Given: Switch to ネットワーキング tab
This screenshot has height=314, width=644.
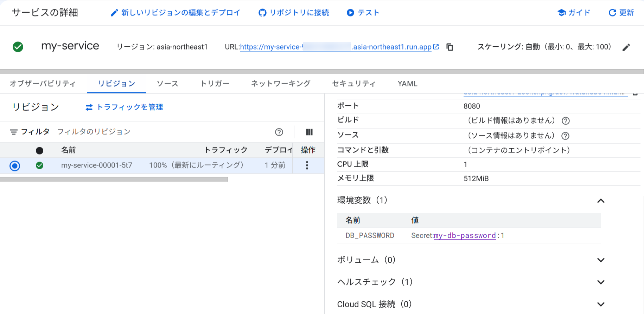Looking at the screenshot, I should [281, 84].
